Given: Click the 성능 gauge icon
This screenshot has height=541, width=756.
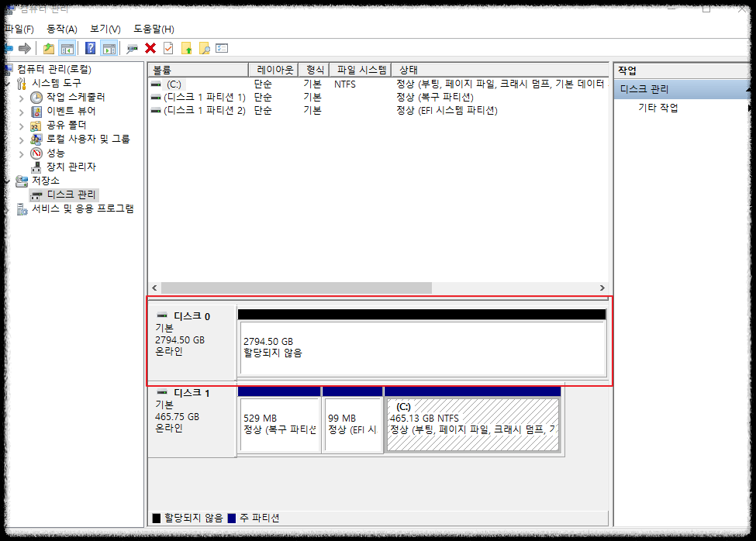Looking at the screenshot, I should pos(36,153).
